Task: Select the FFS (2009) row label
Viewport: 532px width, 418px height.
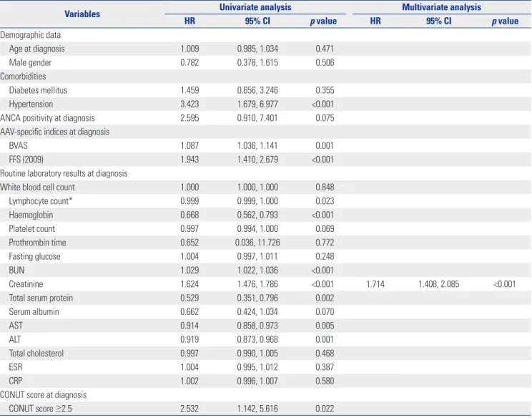Action: click(x=26, y=160)
